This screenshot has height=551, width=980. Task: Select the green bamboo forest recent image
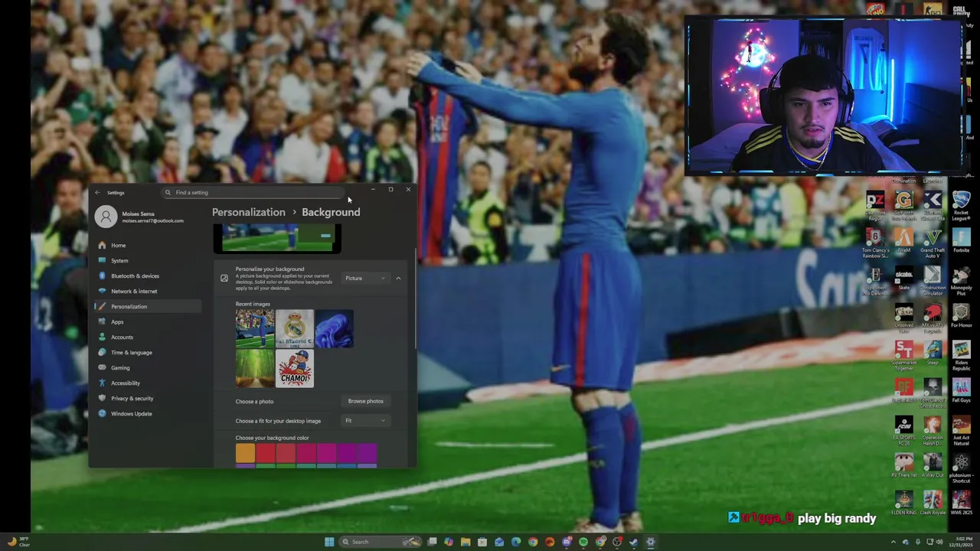click(255, 368)
